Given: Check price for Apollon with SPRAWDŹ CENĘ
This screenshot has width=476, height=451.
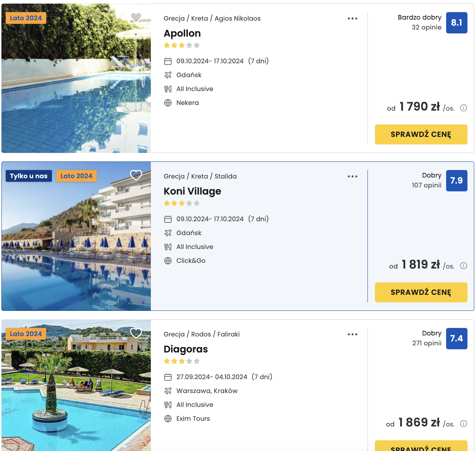Looking at the screenshot, I should tap(421, 134).
